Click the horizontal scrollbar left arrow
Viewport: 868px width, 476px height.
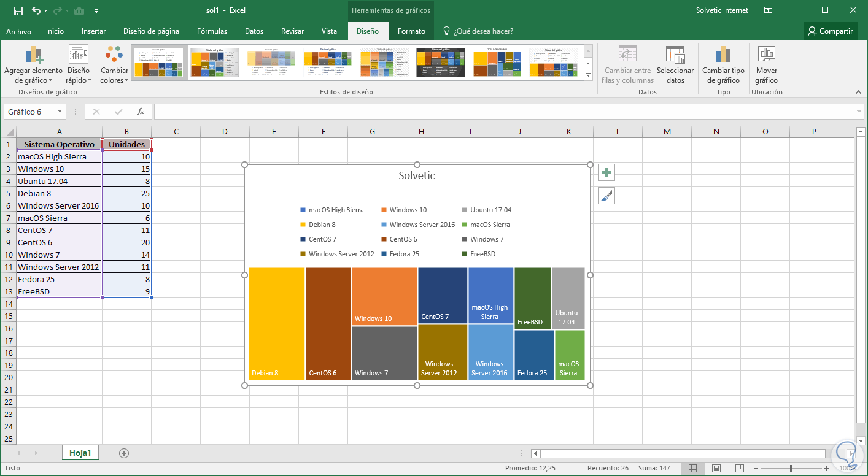click(x=535, y=453)
